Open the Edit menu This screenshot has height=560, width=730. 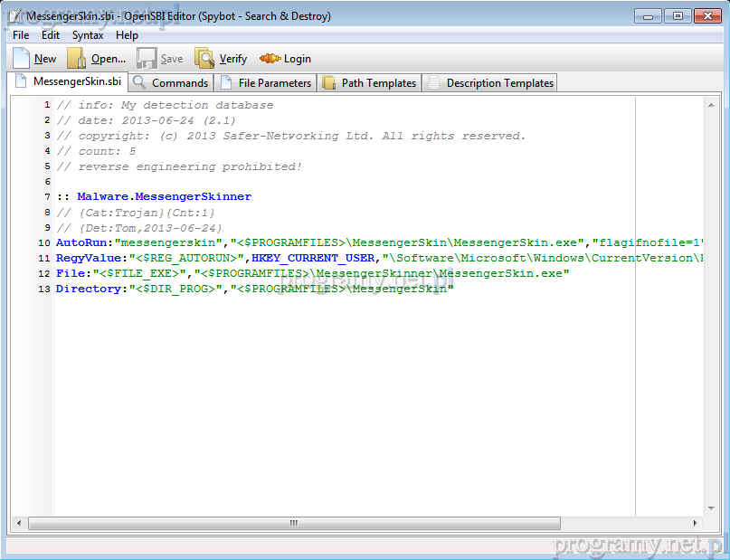(x=51, y=35)
